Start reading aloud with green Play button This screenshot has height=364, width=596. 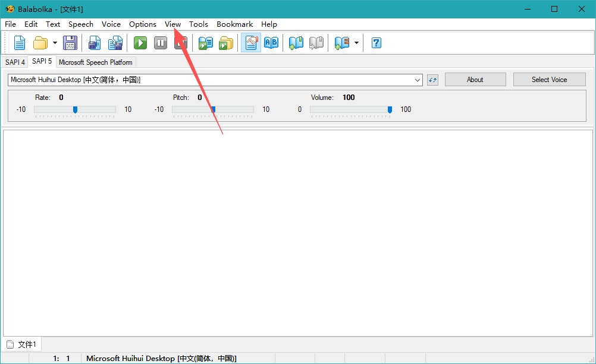coord(140,43)
